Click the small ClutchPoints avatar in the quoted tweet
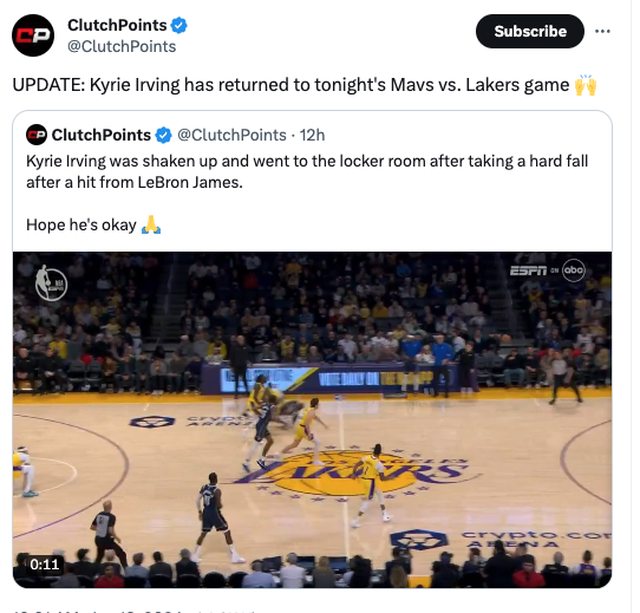 coord(37,135)
